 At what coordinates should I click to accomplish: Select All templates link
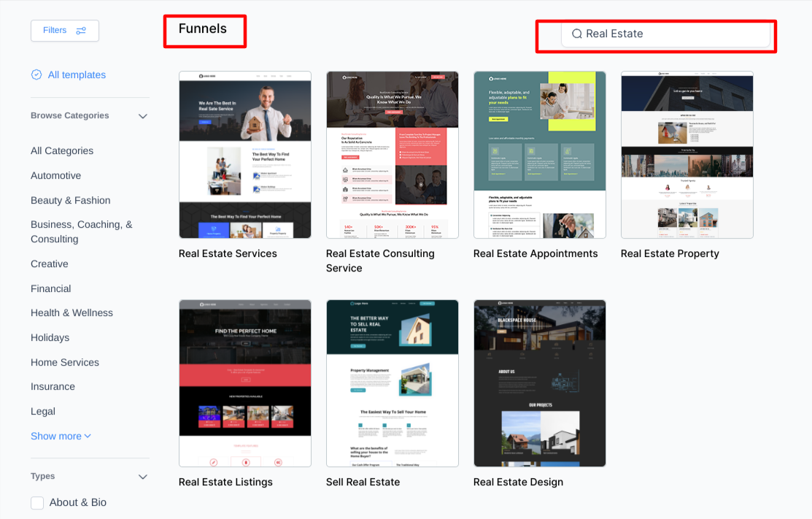coord(77,74)
